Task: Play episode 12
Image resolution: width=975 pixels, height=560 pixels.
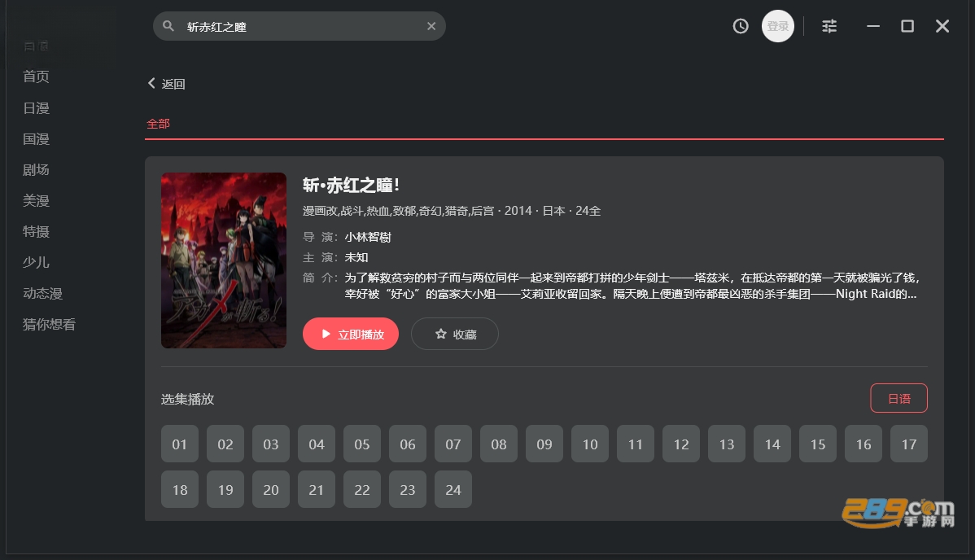Action: [681, 444]
